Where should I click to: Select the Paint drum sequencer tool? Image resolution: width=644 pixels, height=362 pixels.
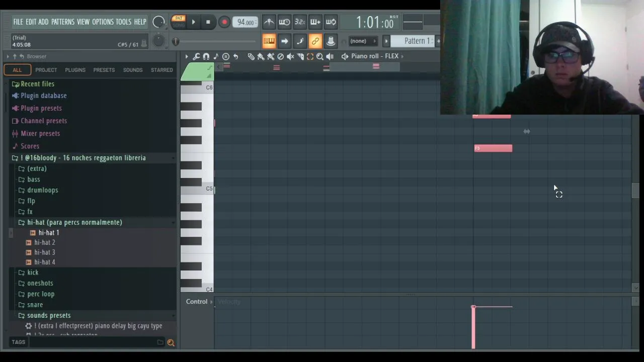[x=271, y=56]
